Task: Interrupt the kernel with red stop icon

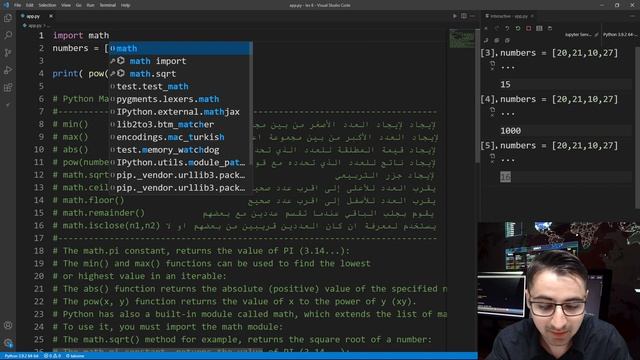Action: click(x=529, y=28)
